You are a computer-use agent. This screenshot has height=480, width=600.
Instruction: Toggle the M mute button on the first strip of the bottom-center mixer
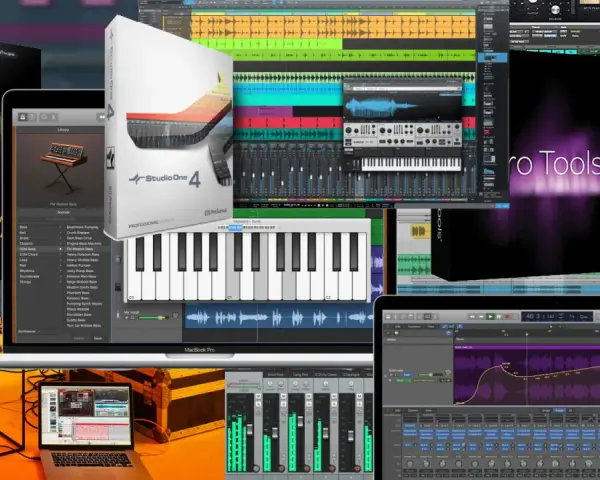click(258, 396)
